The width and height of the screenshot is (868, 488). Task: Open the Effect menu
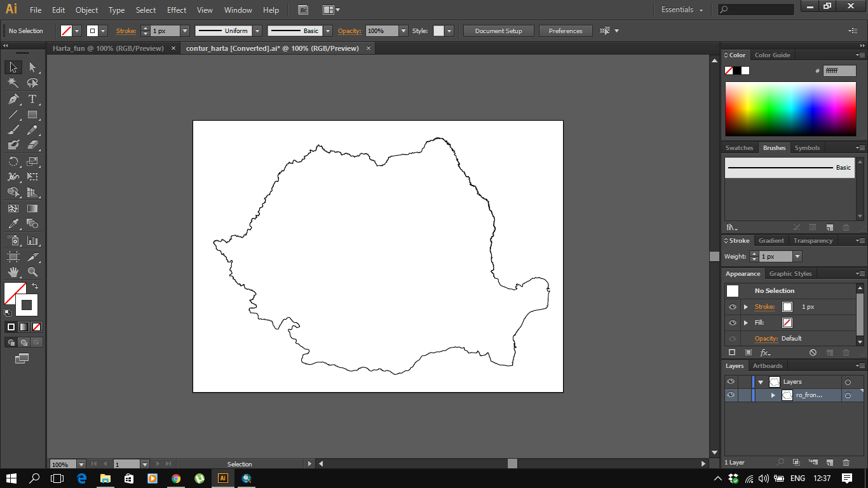[x=177, y=10]
